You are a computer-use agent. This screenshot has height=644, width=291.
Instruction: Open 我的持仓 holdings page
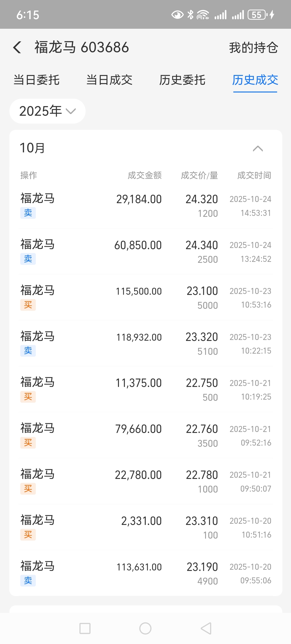point(253,47)
